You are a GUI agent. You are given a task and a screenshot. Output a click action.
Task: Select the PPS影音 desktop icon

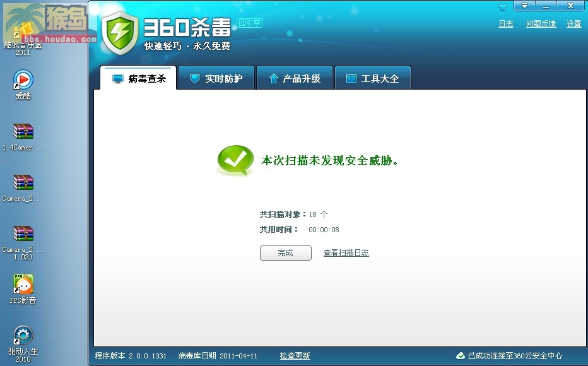click(x=23, y=289)
